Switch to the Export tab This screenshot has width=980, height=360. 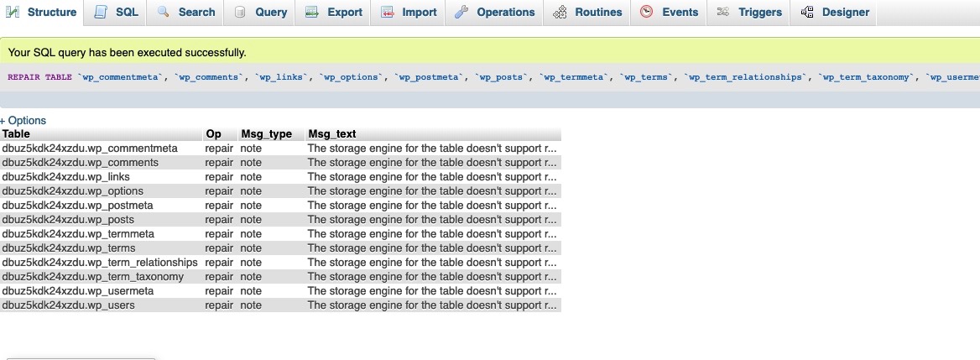(x=344, y=12)
